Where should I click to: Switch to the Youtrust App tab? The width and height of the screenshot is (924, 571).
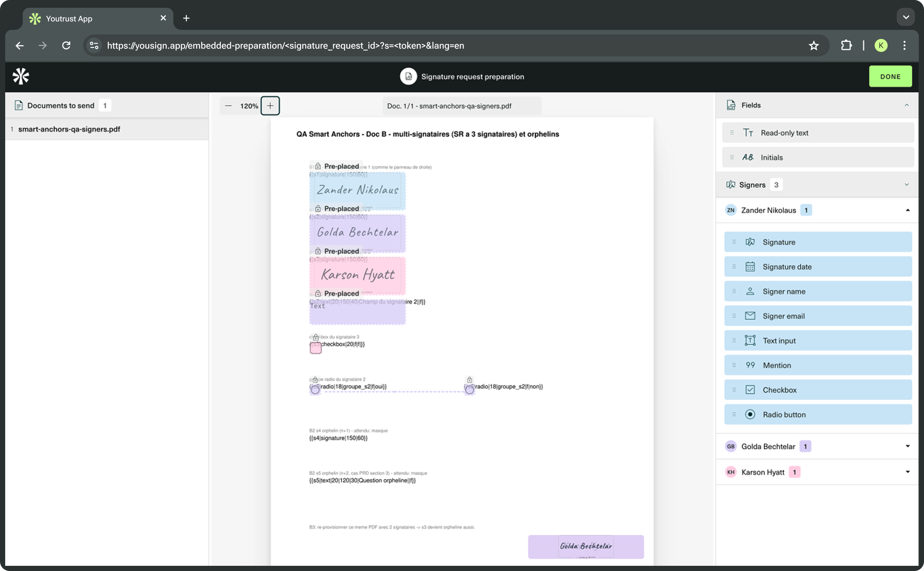point(98,18)
